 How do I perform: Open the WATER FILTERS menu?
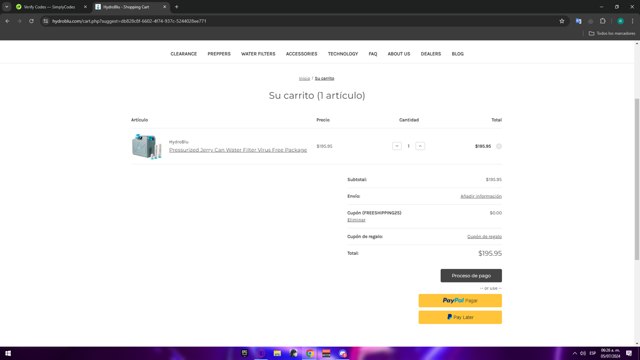[258, 54]
